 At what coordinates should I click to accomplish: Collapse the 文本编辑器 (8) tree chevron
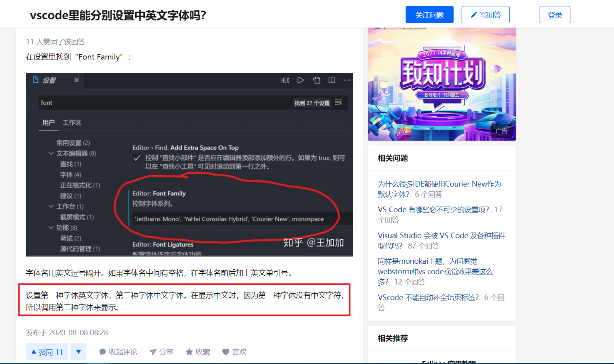(x=51, y=153)
